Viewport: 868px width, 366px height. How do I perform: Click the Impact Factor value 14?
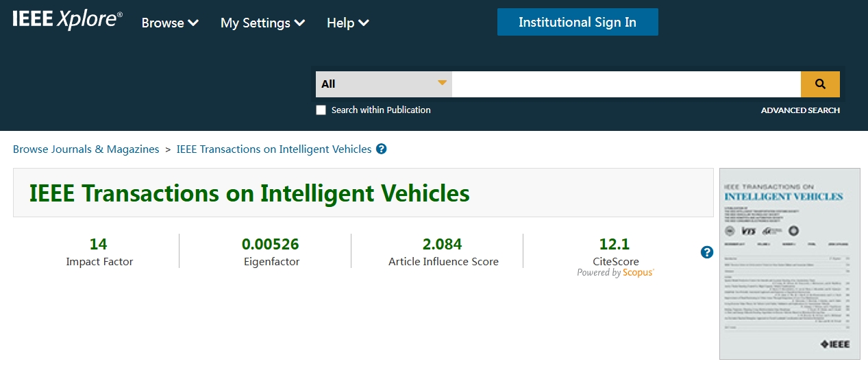tap(99, 244)
